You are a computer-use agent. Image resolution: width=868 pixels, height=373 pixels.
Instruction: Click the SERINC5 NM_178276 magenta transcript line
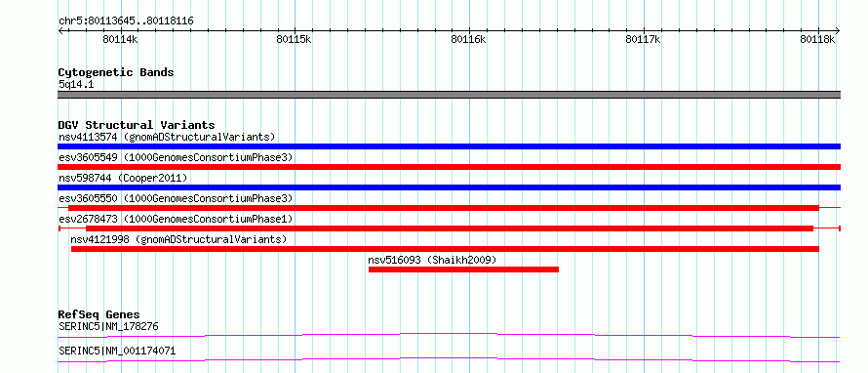449,335
